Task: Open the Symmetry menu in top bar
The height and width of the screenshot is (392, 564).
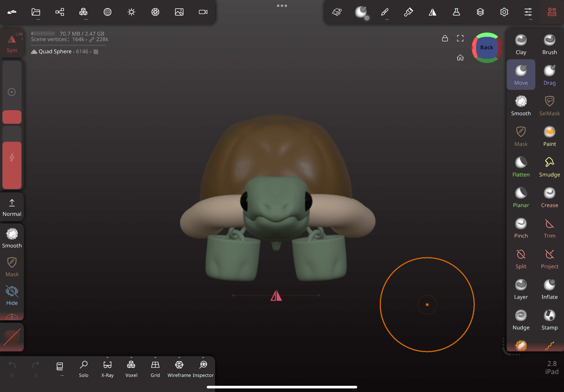Action: coord(432,12)
